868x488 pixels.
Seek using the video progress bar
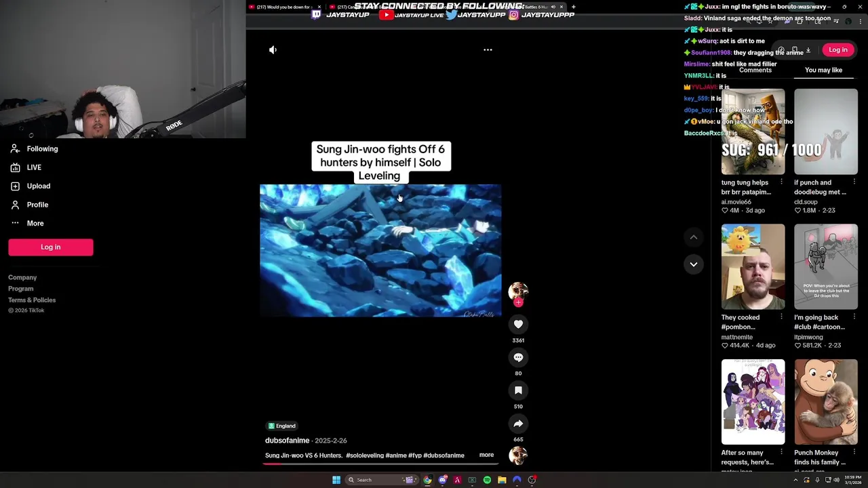[x=380, y=464]
